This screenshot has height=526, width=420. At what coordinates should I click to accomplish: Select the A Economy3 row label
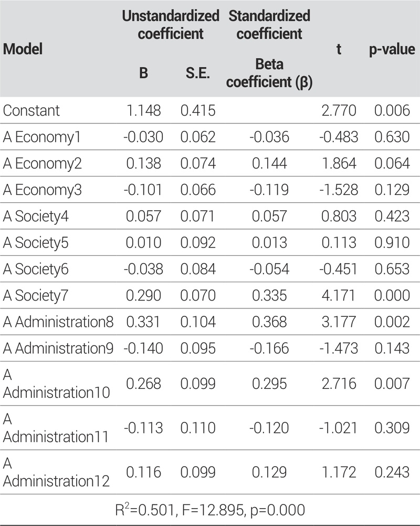tap(43, 190)
